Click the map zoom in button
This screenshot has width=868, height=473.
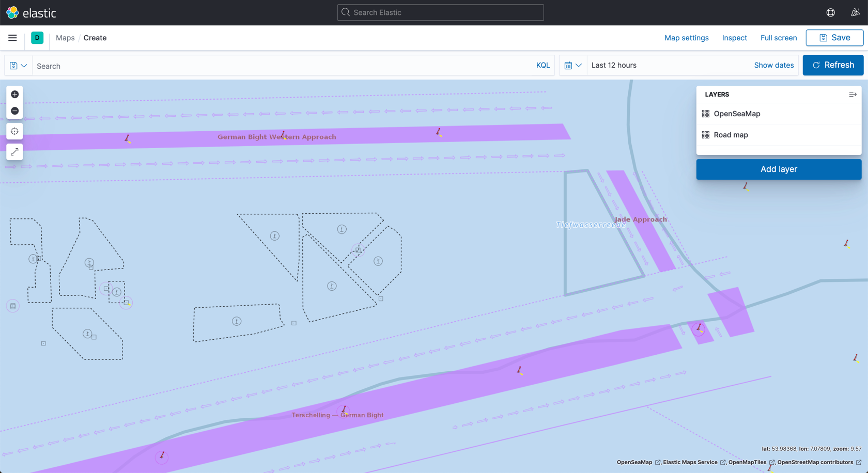click(14, 94)
